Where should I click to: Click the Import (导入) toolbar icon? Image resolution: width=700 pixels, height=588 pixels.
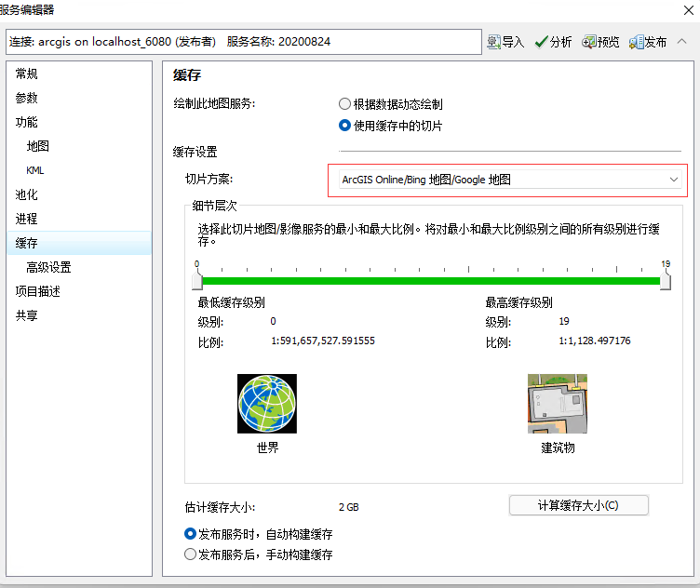coord(494,42)
